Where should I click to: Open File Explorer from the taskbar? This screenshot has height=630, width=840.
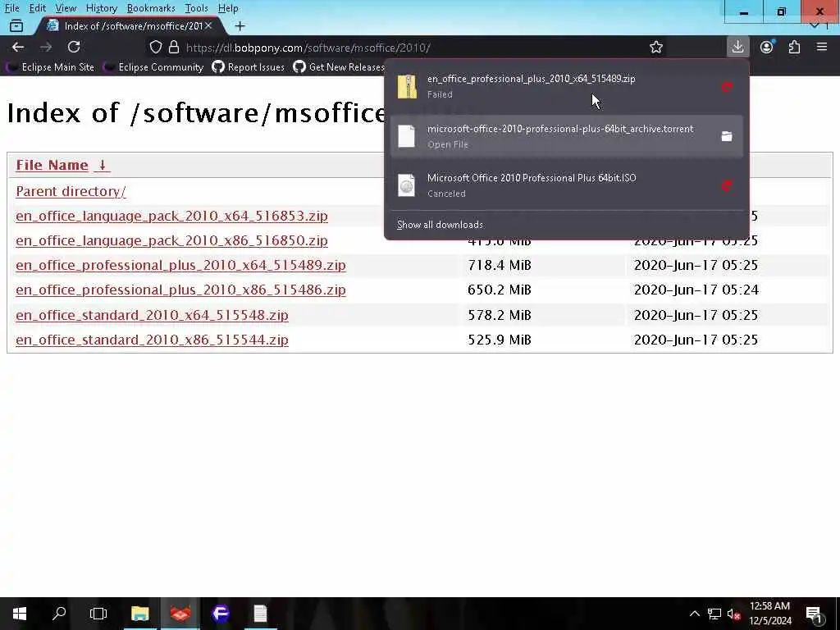(x=139, y=614)
